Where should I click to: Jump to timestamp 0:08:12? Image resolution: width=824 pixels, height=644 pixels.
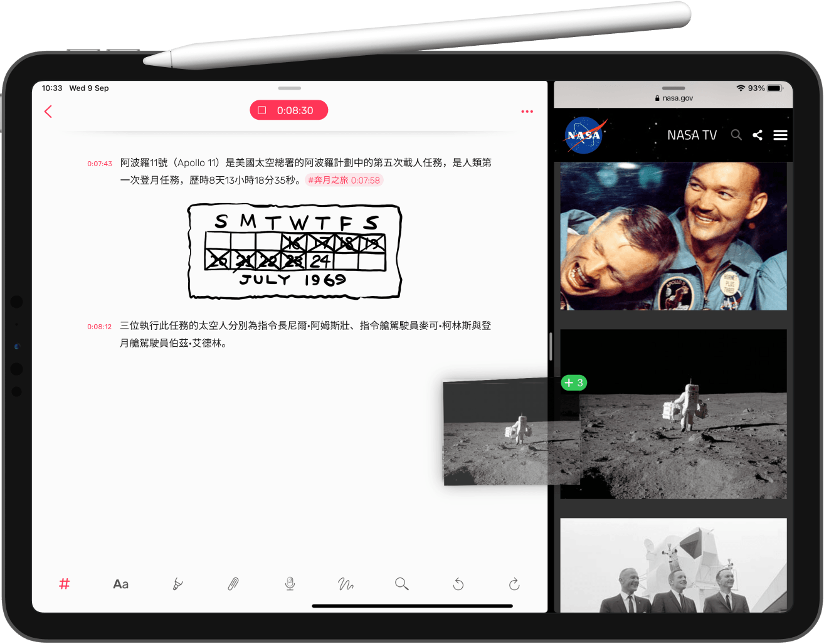point(99,327)
